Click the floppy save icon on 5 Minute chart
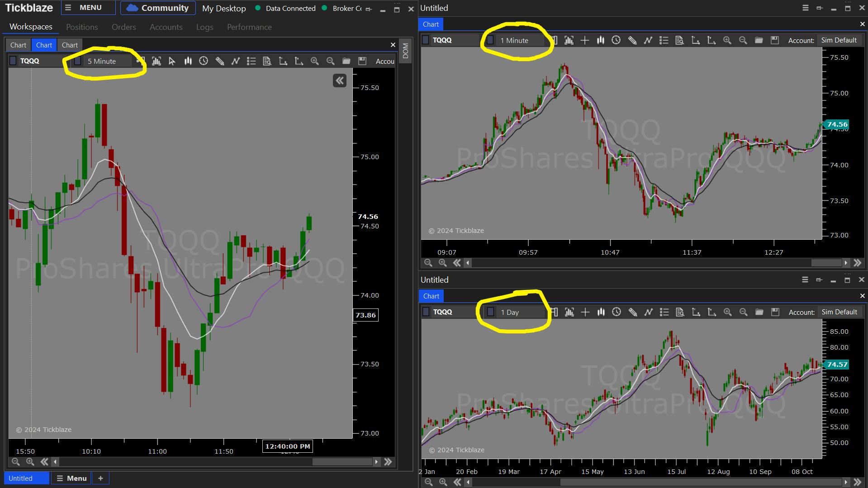Image resolution: width=868 pixels, height=488 pixels. [x=362, y=61]
